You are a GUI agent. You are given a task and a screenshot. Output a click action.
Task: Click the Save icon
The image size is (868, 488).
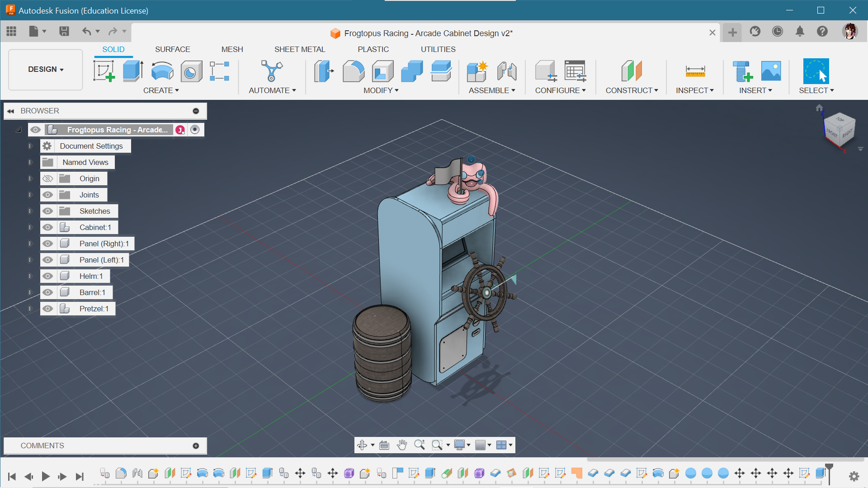pyautogui.click(x=64, y=31)
